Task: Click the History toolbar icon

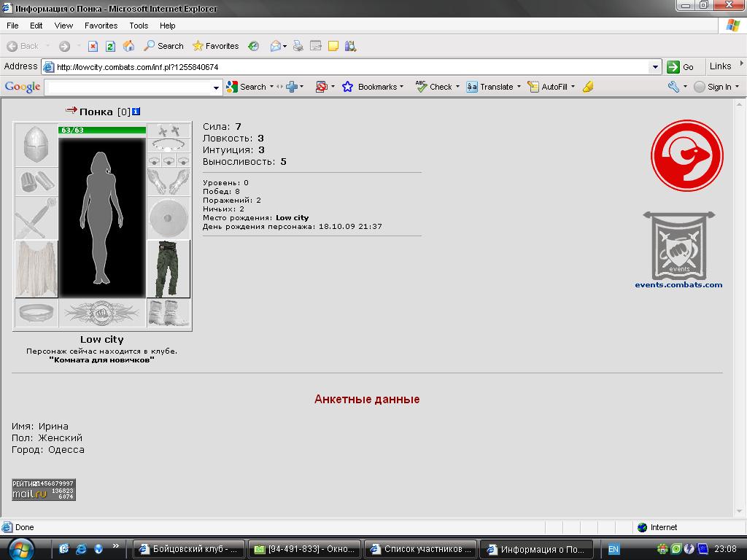Action: (x=254, y=46)
